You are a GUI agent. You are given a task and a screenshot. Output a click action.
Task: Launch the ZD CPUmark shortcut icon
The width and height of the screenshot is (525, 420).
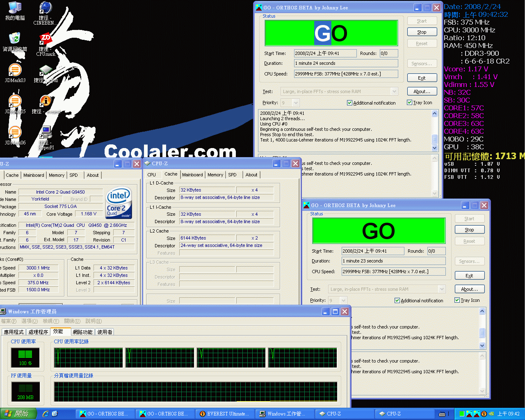point(46,40)
